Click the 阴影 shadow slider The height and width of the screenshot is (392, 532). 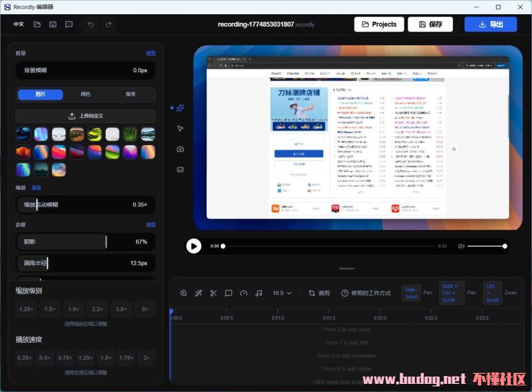point(85,242)
